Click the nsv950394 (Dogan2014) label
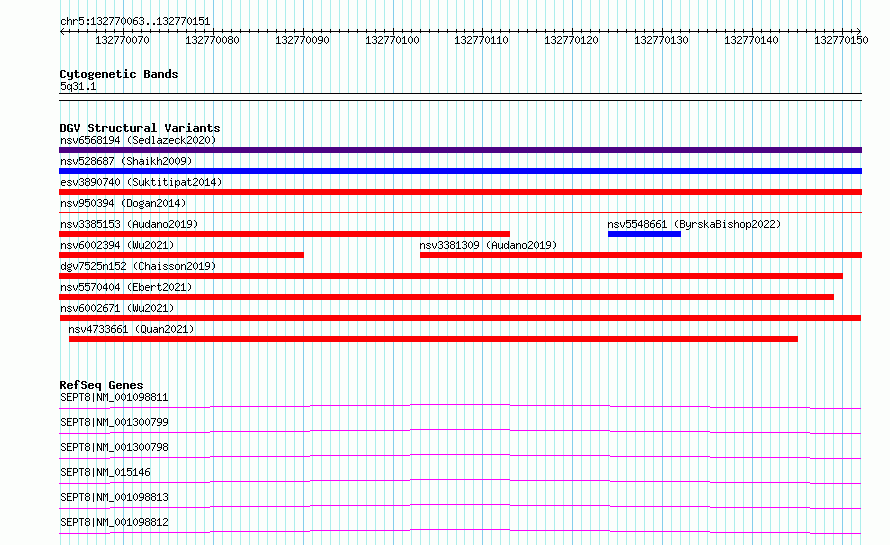This screenshot has height=545, width=890. click(123, 203)
